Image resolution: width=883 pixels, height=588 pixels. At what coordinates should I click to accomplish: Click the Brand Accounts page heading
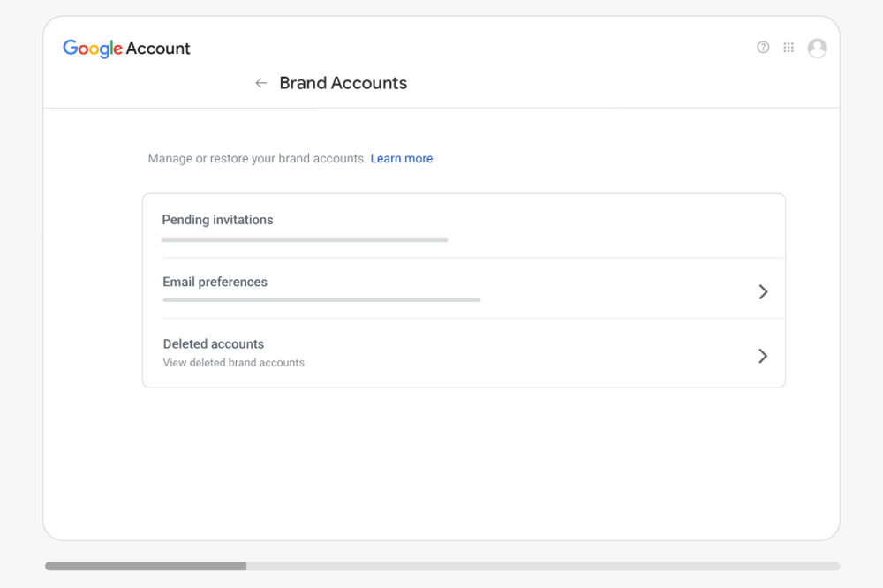click(x=343, y=83)
